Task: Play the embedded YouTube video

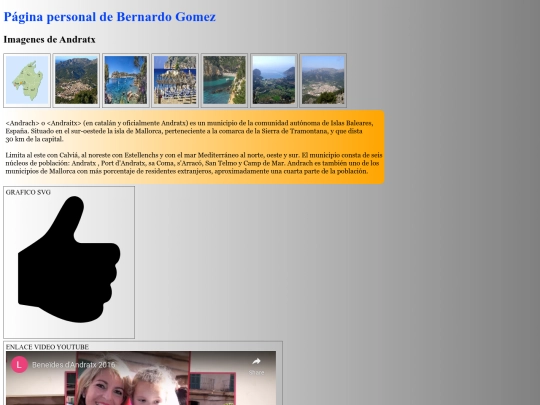Action: pos(141,378)
